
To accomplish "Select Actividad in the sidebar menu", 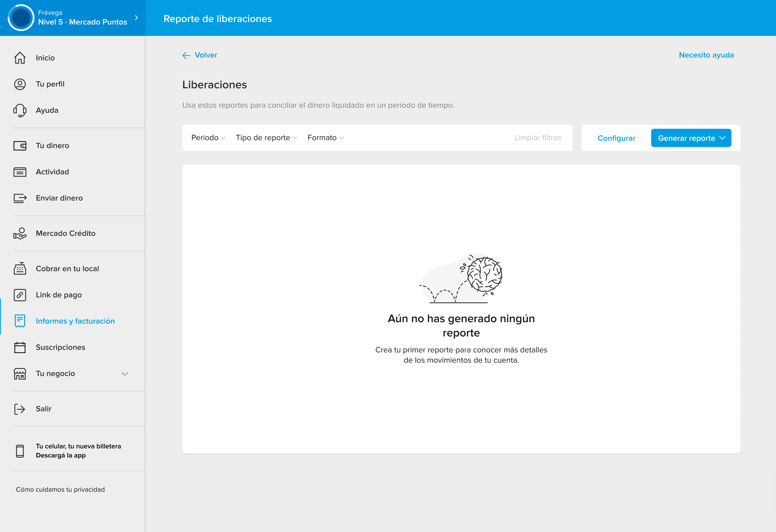I will [x=53, y=172].
